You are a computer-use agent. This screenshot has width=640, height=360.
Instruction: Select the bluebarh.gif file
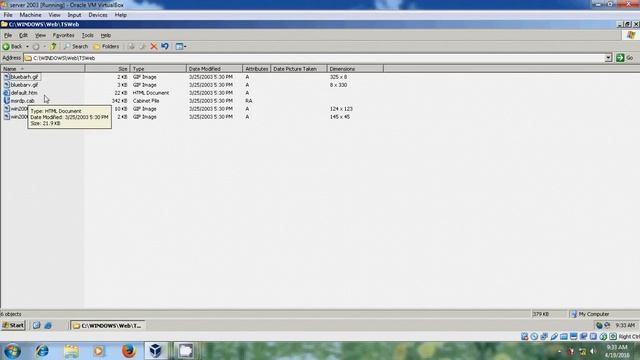(24, 77)
